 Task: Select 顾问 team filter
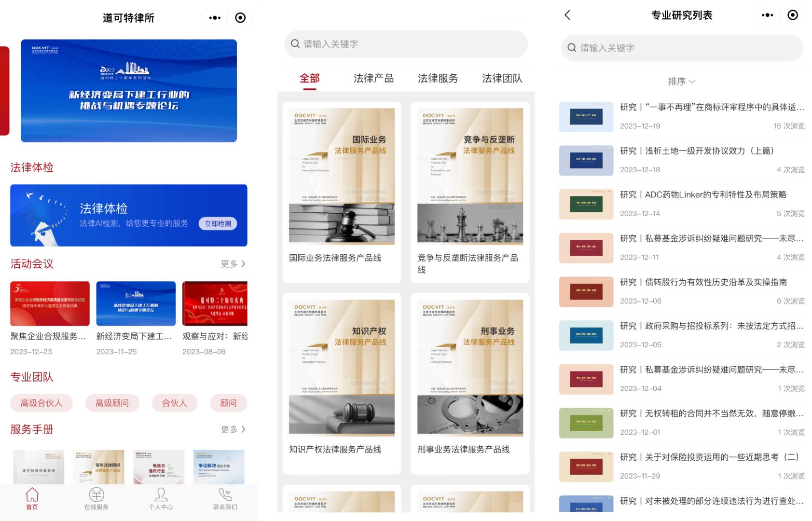tap(228, 403)
